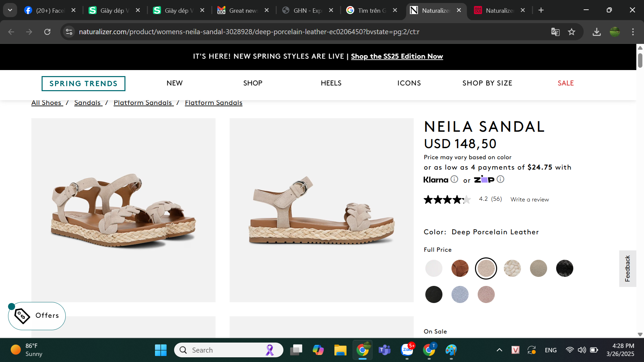Expand the tab search dropdown

10,10
